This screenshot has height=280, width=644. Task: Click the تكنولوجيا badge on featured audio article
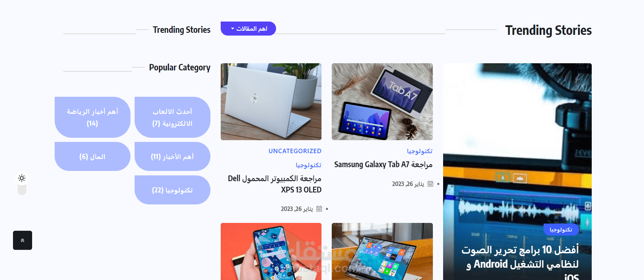pos(561,230)
